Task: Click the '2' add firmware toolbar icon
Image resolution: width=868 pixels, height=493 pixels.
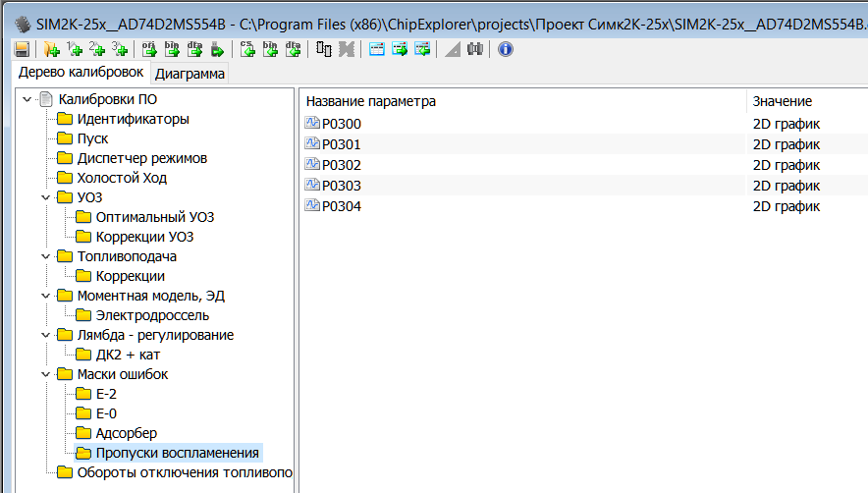Action: (x=96, y=49)
